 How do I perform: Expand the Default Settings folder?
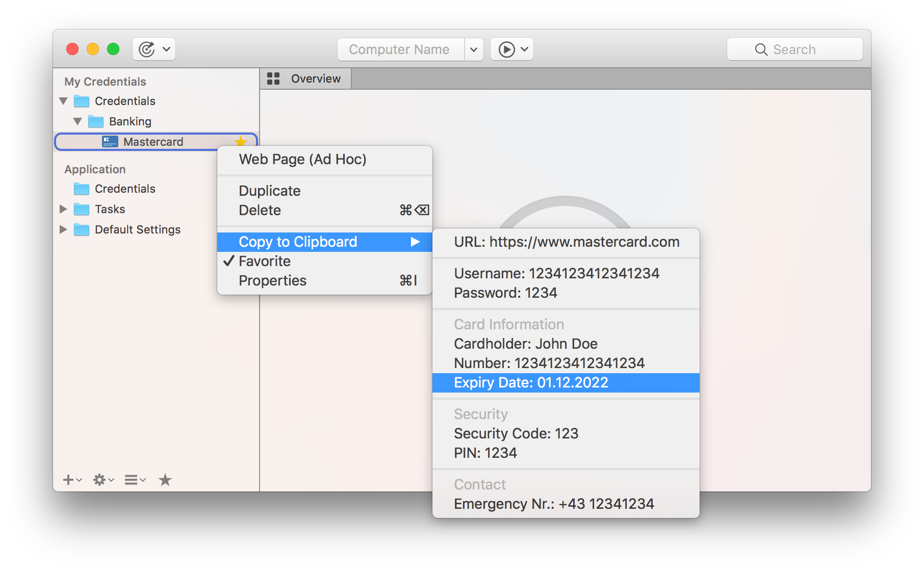point(63,229)
